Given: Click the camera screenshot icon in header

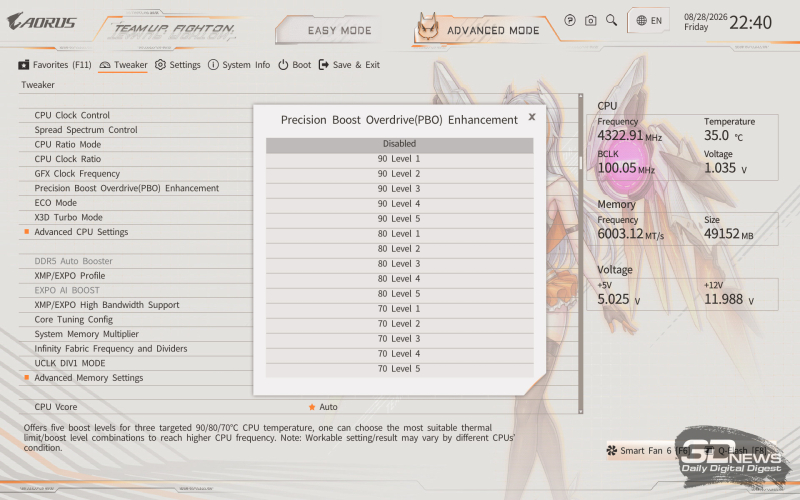Looking at the screenshot, I should tap(590, 20).
